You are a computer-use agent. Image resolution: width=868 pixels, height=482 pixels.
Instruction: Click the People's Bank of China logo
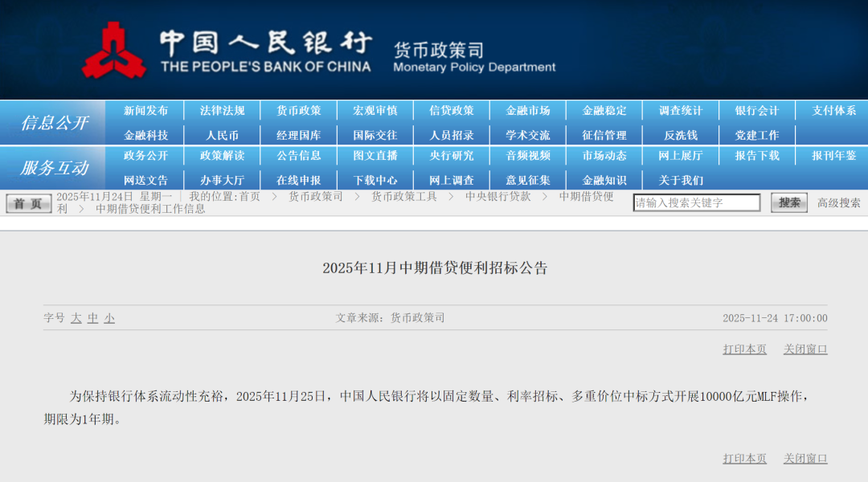pos(115,48)
